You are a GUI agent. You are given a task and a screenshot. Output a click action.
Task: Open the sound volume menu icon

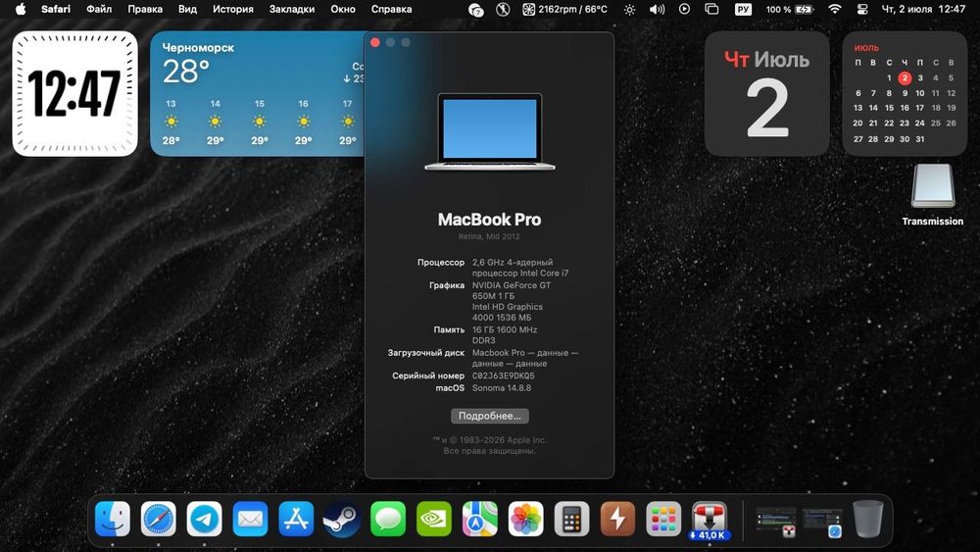tap(657, 10)
